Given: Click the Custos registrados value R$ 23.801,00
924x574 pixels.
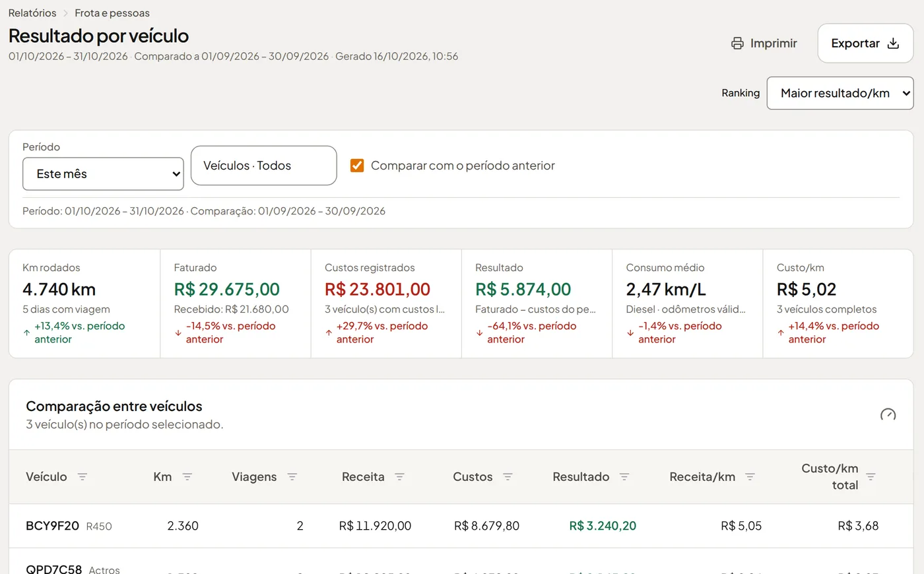Looking at the screenshot, I should [378, 289].
